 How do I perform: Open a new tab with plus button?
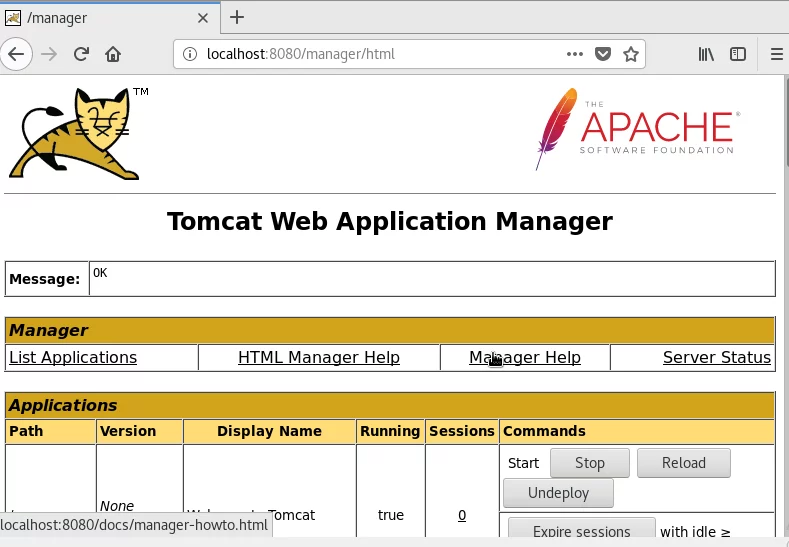[x=237, y=18]
